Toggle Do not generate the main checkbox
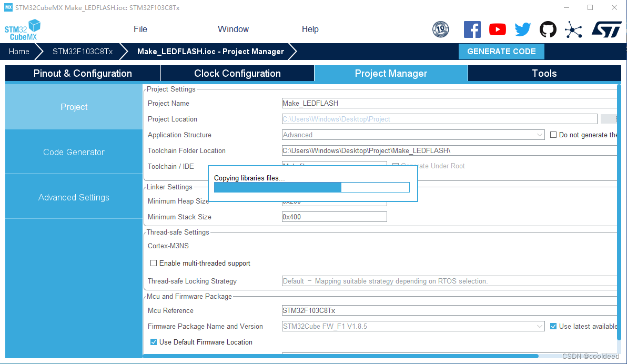 (x=553, y=135)
